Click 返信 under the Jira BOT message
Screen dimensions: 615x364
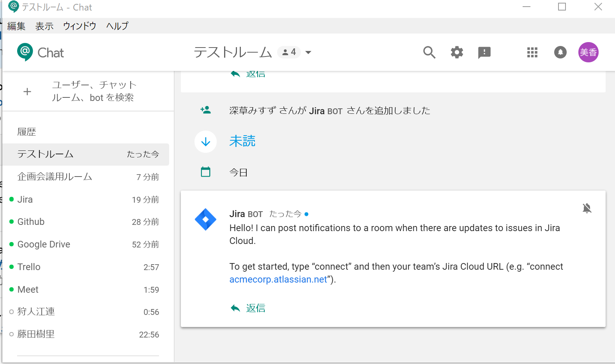click(x=255, y=308)
